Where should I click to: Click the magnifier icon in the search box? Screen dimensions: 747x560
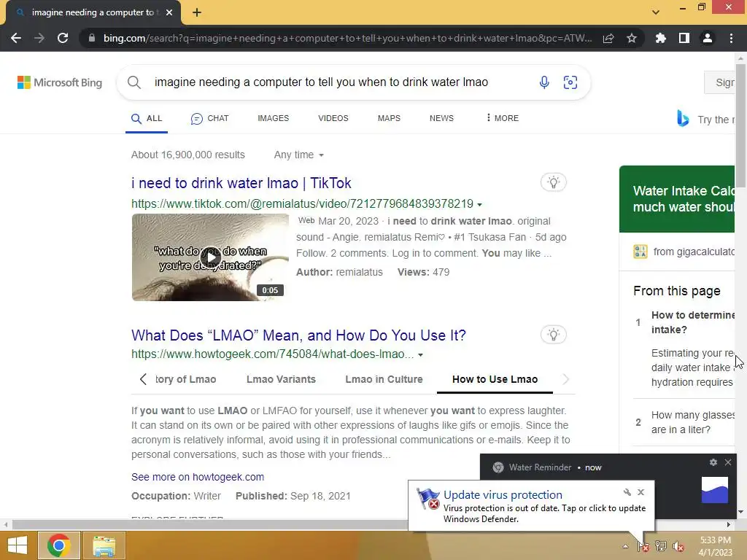tap(134, 82)
